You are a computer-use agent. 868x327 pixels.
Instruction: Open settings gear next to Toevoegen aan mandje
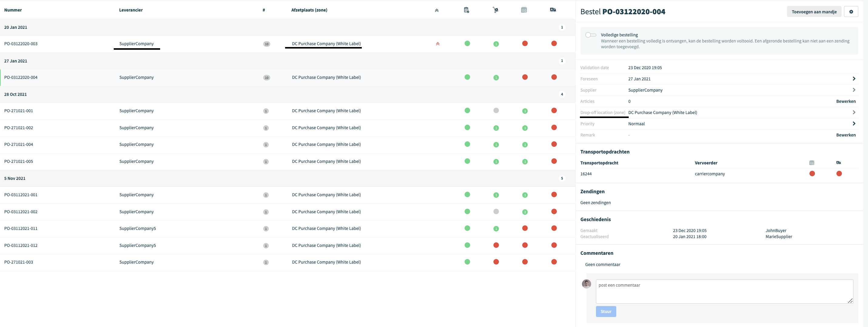[x=851, y=12]
